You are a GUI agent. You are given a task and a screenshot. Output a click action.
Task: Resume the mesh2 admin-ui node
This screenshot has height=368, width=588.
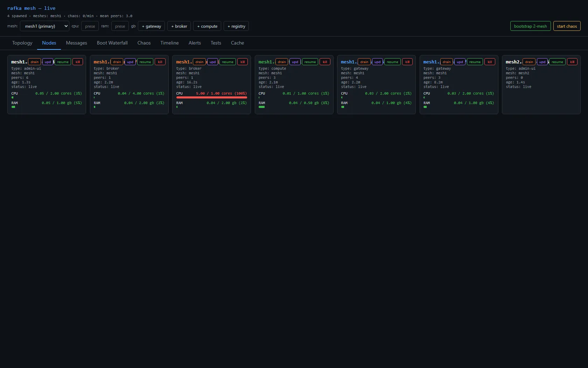tap(557, 62)
